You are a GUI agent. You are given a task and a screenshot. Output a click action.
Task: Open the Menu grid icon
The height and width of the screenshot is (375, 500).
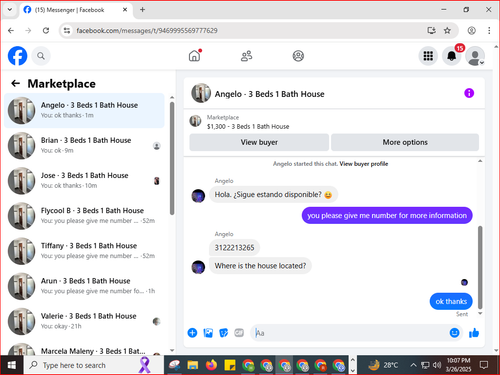428,56
